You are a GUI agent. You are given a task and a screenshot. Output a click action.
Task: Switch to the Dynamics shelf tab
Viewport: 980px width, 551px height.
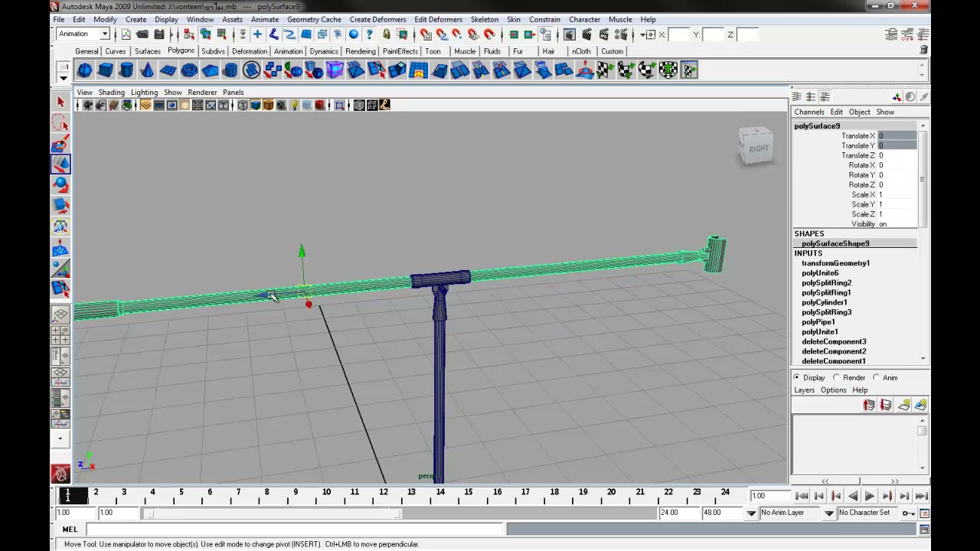pyautogui.click(x=324, y=51)
